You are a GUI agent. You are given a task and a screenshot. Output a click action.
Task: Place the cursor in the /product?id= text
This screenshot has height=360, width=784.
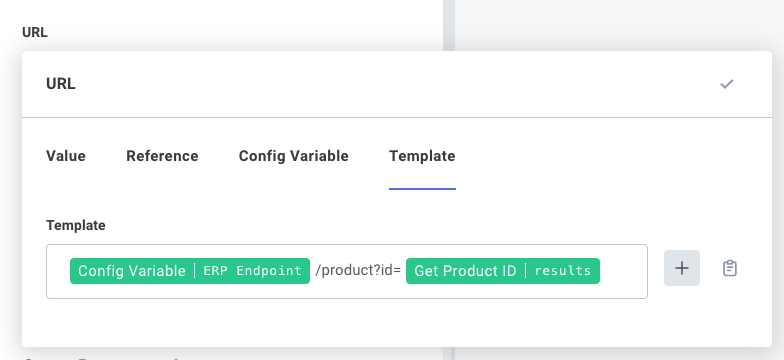coord(358,270)
